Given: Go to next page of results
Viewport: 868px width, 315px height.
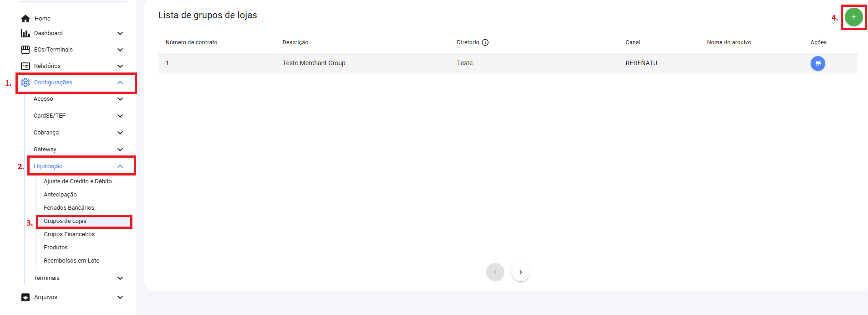Looking at the screenshot, I should 520,272.
